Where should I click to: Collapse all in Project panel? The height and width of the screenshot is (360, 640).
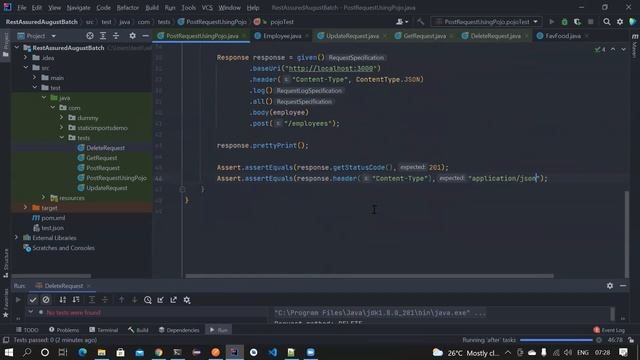click(116, 36)
